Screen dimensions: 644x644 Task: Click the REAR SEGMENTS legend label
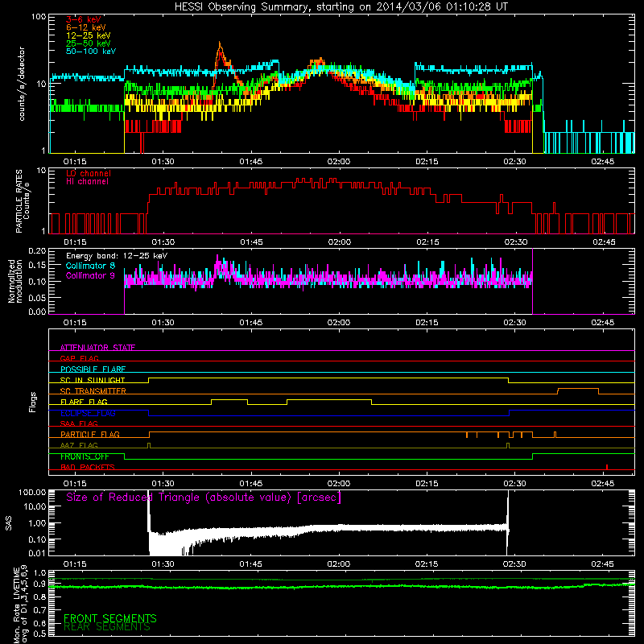107,627
